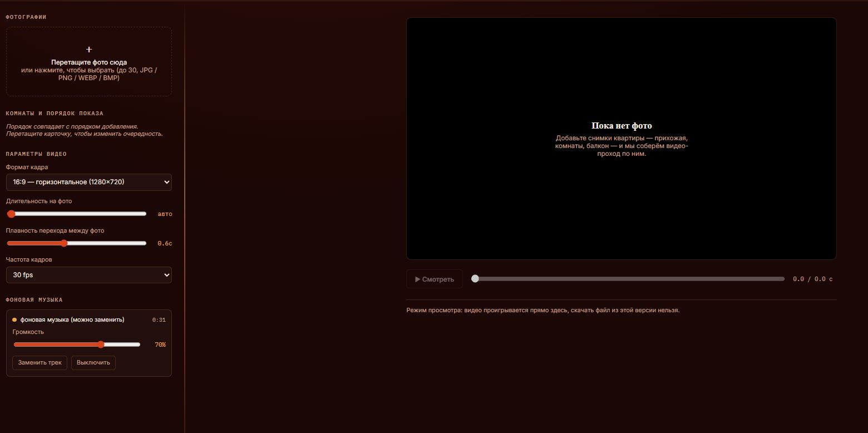
Task: Click the Длительность на фото slider handle
Action: coord(11,214)
